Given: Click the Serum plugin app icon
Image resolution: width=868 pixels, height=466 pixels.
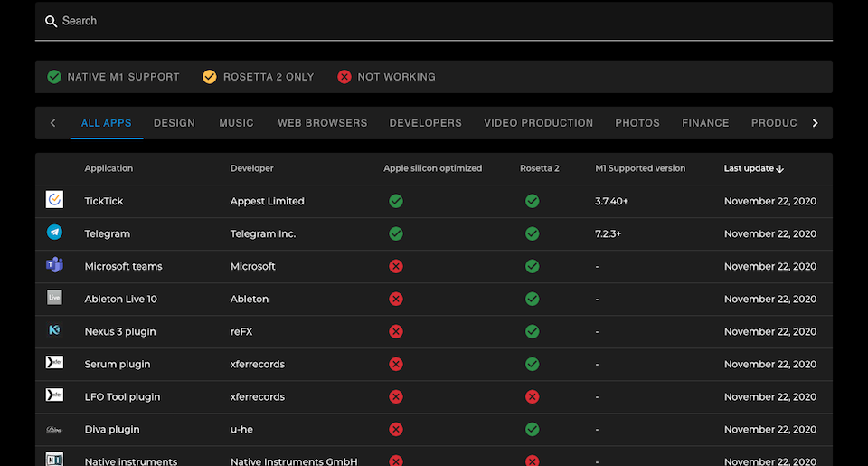Looking at the screenshot, I should click(x=54, y=362).
